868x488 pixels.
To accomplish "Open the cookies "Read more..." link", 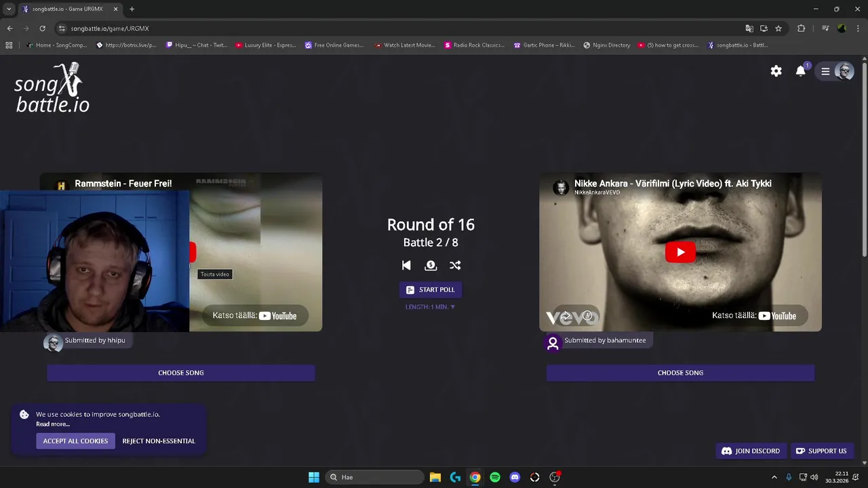I will [53, 424].
